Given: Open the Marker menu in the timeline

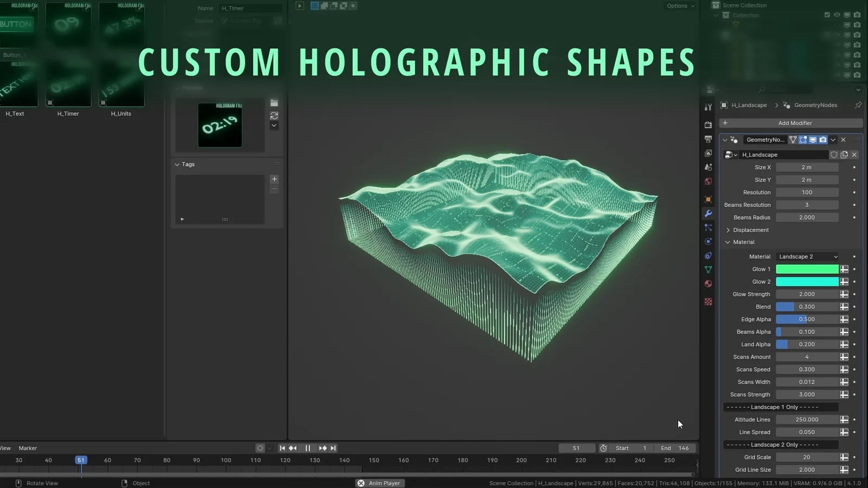Looking at the screenshot, I should pyautogui.click(x=27, y=448).
